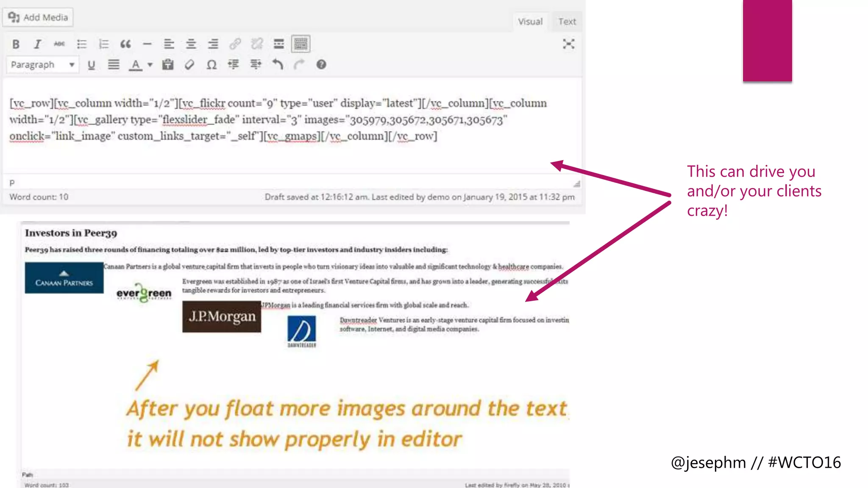Open the Paragraph format dropdown
This screenshot has height=488, width=868.
point(42,65)
